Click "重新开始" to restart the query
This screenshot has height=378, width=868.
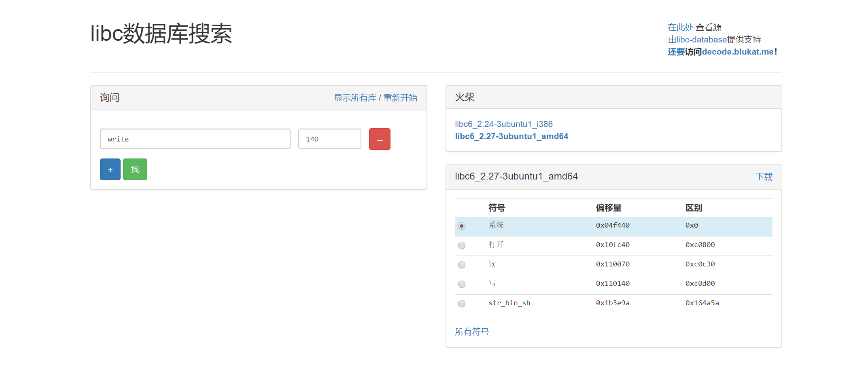pos(400,97)
